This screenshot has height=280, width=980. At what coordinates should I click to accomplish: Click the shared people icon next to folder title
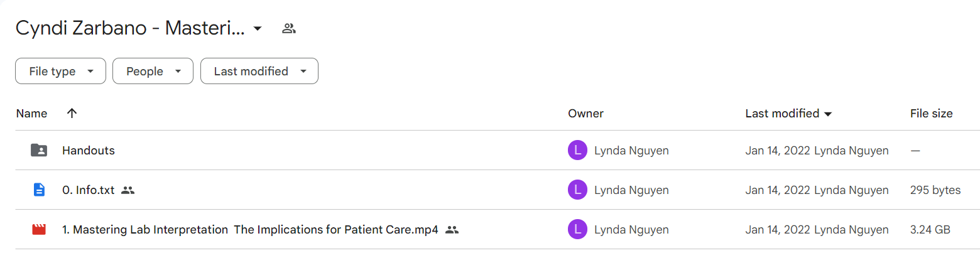click(289, 28)
